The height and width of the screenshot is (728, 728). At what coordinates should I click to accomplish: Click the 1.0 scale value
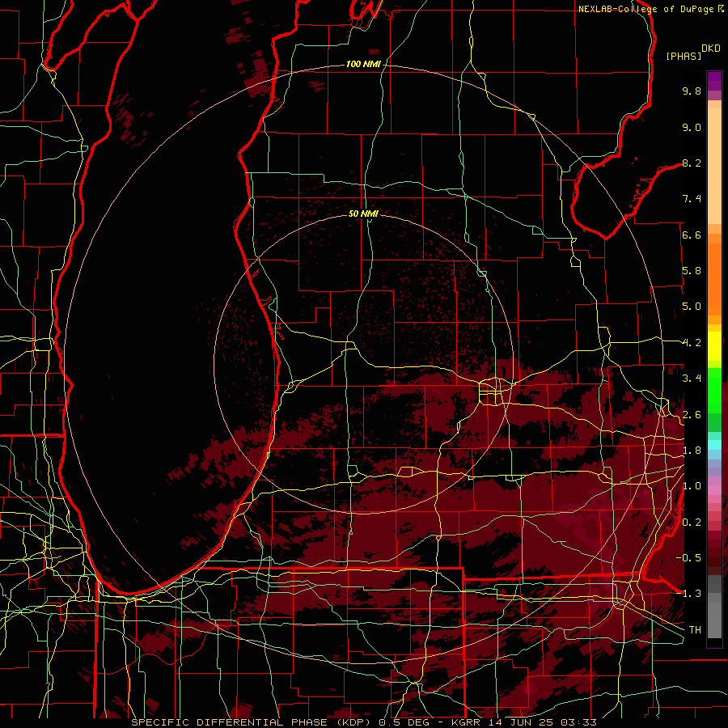tap(692, 486)
